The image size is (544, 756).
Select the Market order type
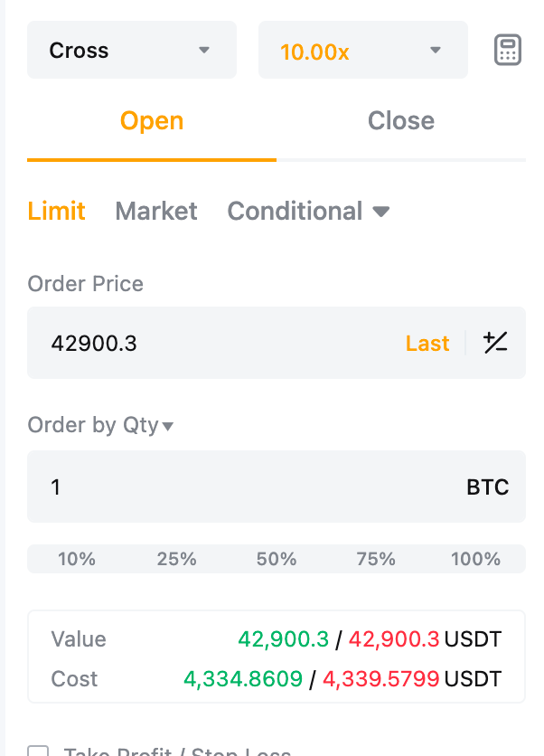point(156,212)
